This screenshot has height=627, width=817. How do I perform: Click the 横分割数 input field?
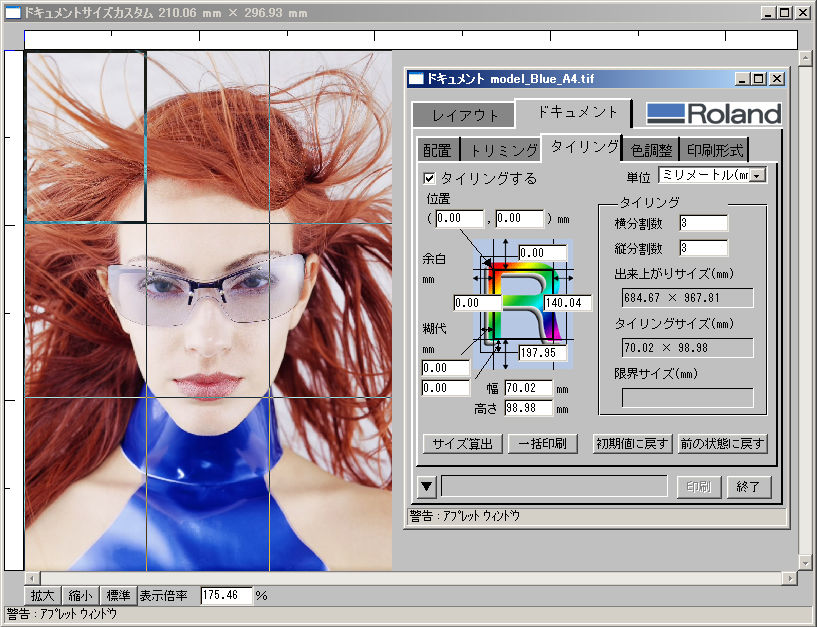click(703, 223)
